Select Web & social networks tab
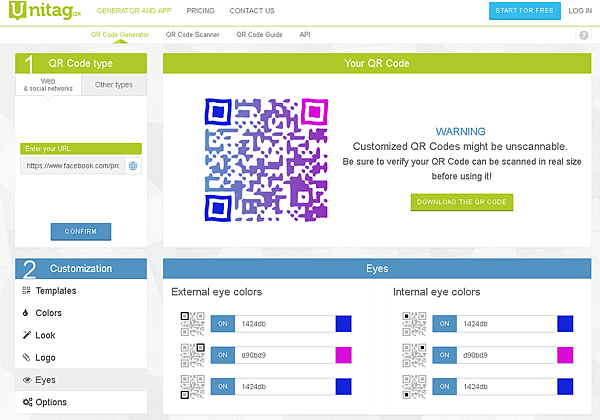 [48, 85]
